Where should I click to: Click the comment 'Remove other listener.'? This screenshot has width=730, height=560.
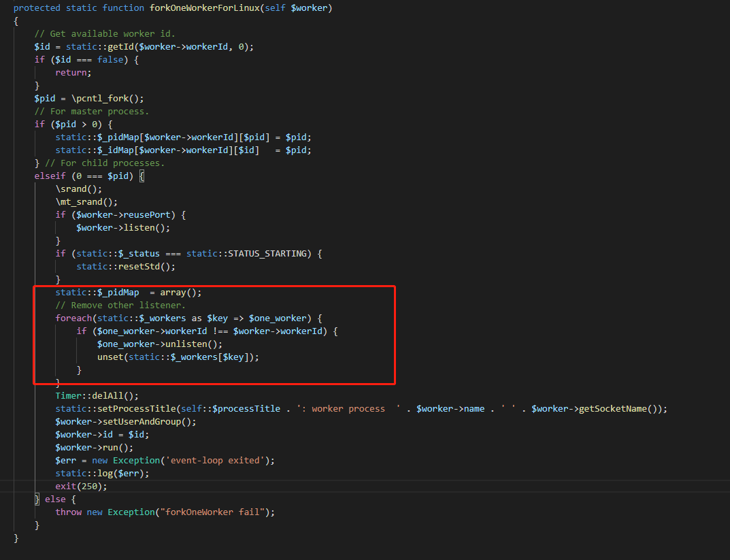[x=120, y=306]
